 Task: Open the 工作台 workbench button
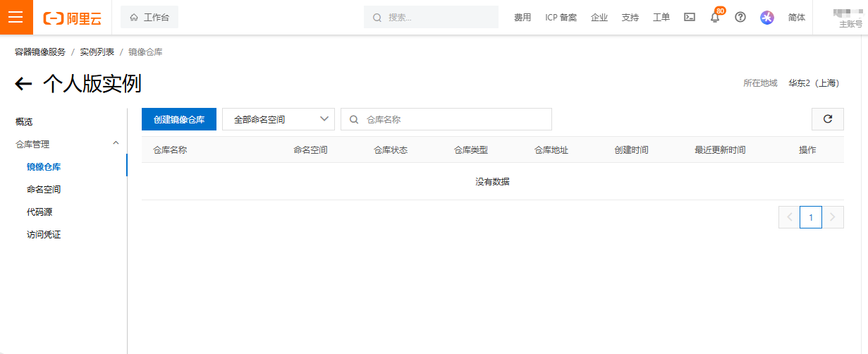149,17
